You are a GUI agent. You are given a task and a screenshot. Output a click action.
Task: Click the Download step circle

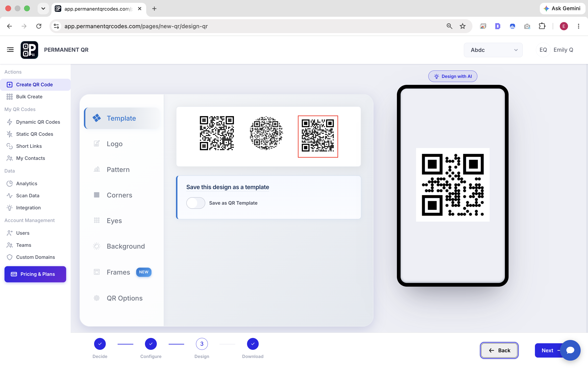tap(253, 344)
